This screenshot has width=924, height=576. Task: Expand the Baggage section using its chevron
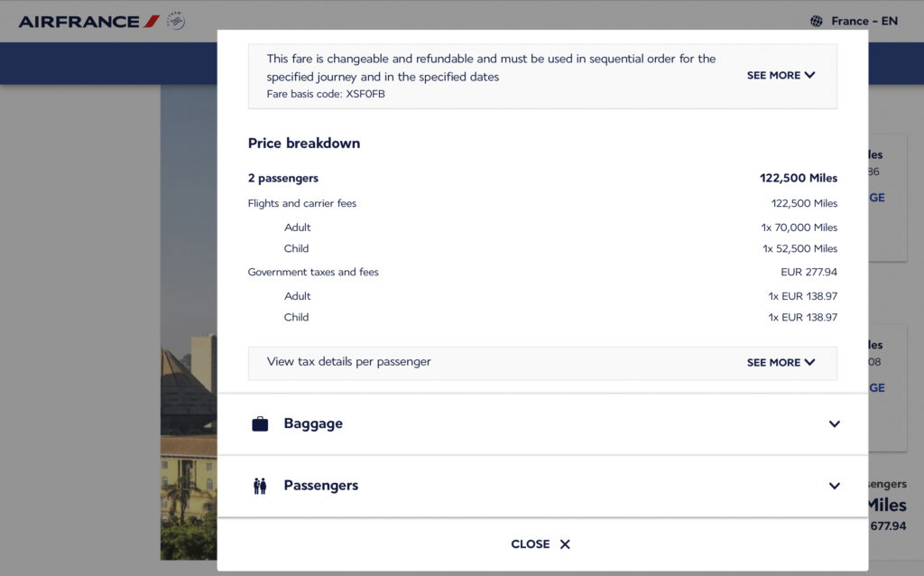click(x=835, y=424)
